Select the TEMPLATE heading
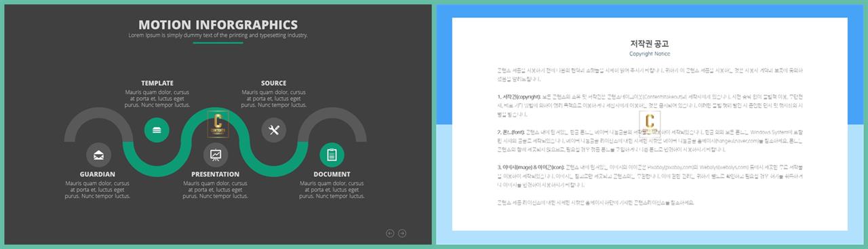Viewport: 868px width, 249px height. [157, 83]
